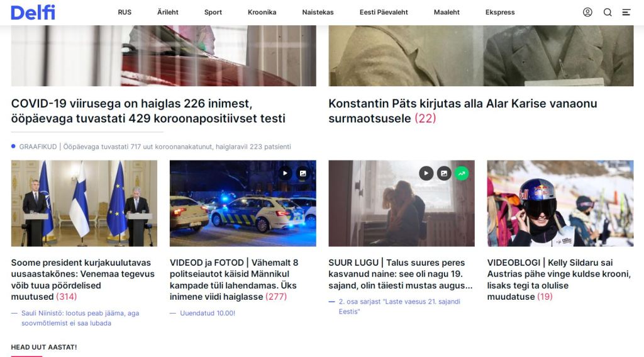Viewport: 644px width, 357px height.
Task: Open COVID-19 haiglas 226 inimest headline
Action: [x=148, y=111]
